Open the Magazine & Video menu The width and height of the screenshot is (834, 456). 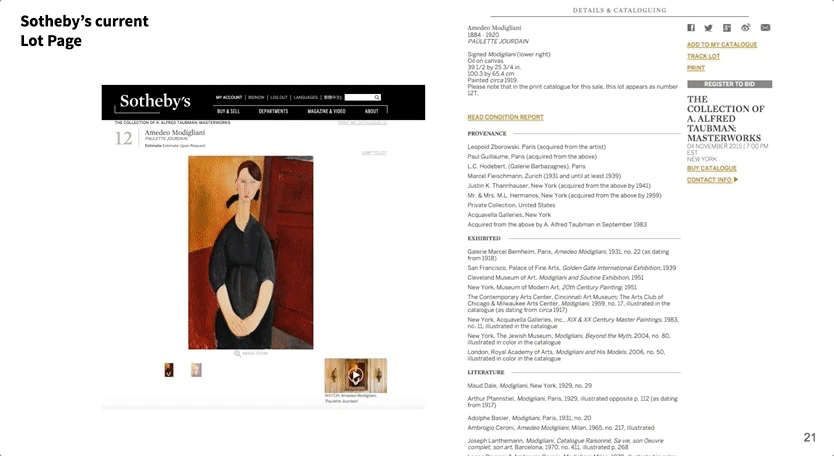pyautogui.click(x=327, y=111)
